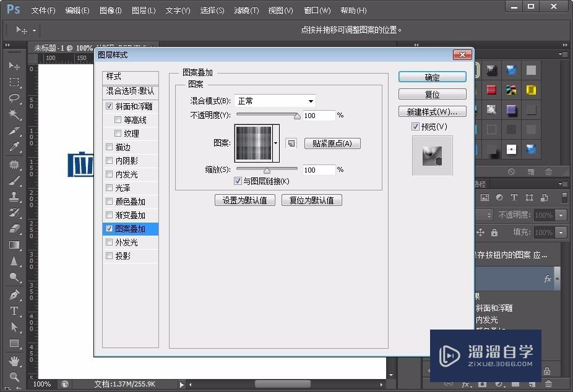Toggle the Preview (预览) checkbox
The width and height of the screenshot is (573, 392).
(415, 126)
